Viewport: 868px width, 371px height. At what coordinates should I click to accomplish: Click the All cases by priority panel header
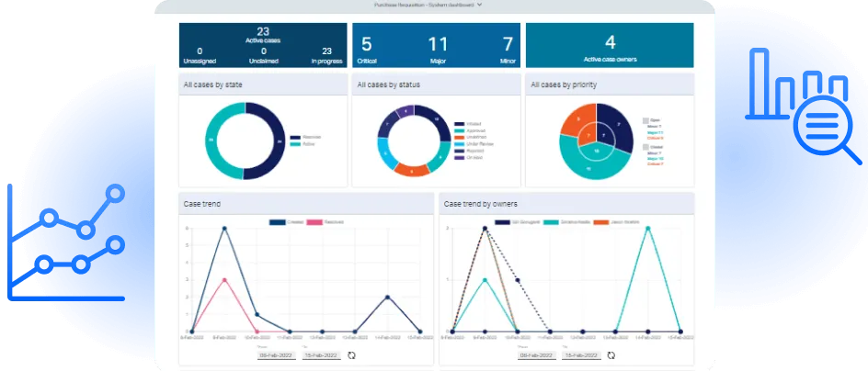pos(610,84)
